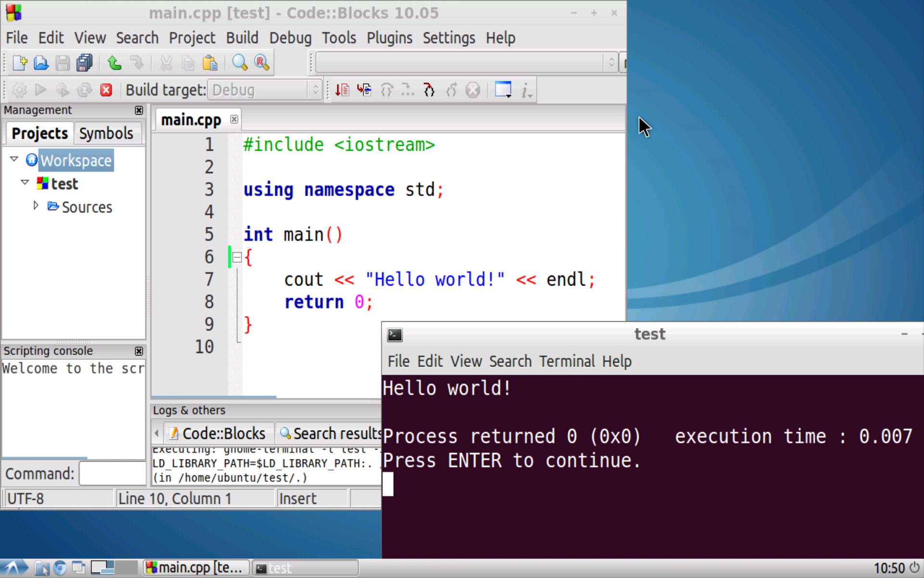Open the Build menu
Viewport: 924px width, 578px height.
pos(242,38)
